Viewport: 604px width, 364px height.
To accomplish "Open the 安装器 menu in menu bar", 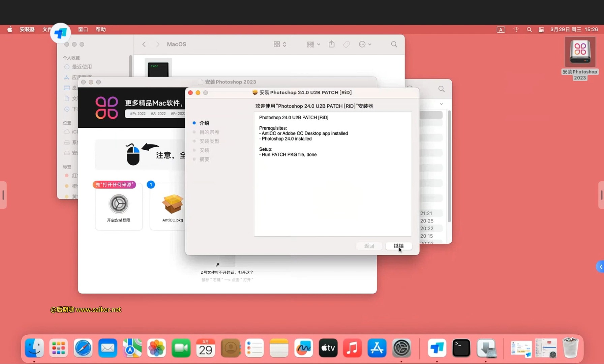I will pos(27,29).
